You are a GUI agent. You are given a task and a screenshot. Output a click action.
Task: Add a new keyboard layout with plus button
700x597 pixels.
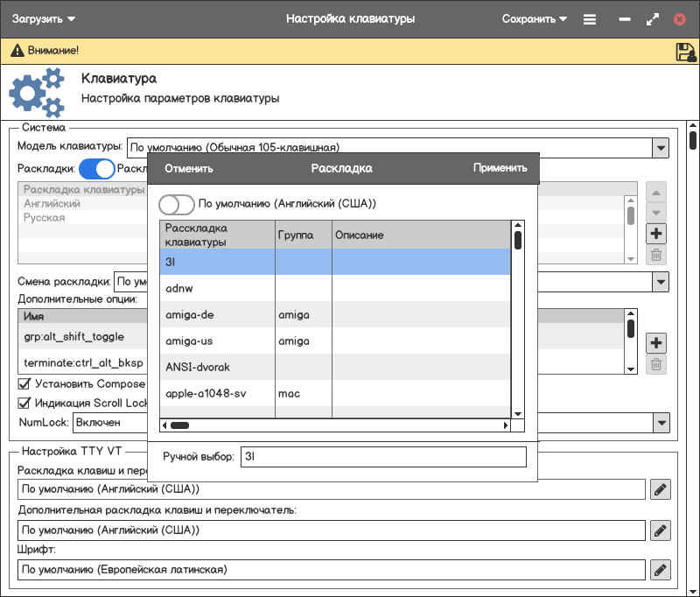(656, 234)
